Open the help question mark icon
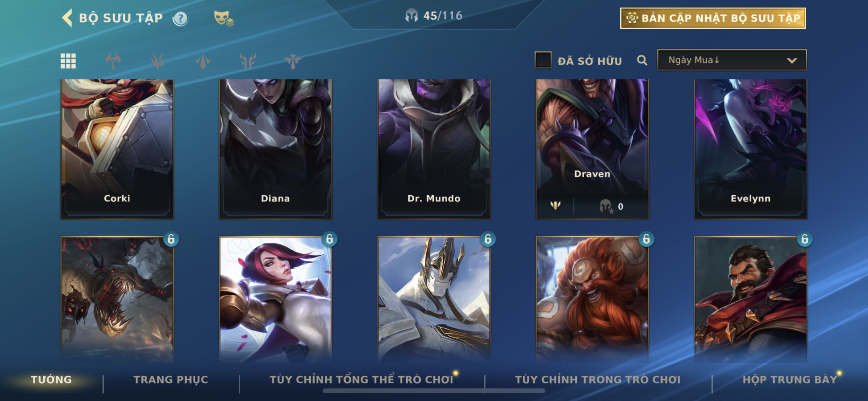868x401 pixels. (x=180, y=18)
